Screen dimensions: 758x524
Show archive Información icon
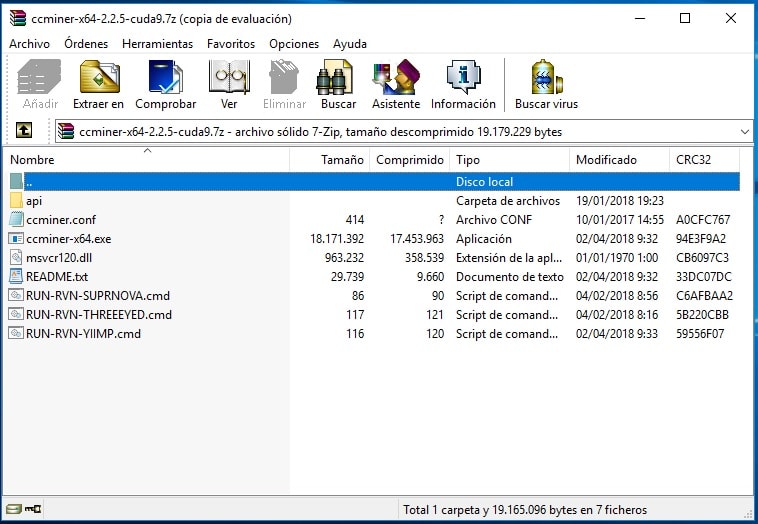coord(463,77)
